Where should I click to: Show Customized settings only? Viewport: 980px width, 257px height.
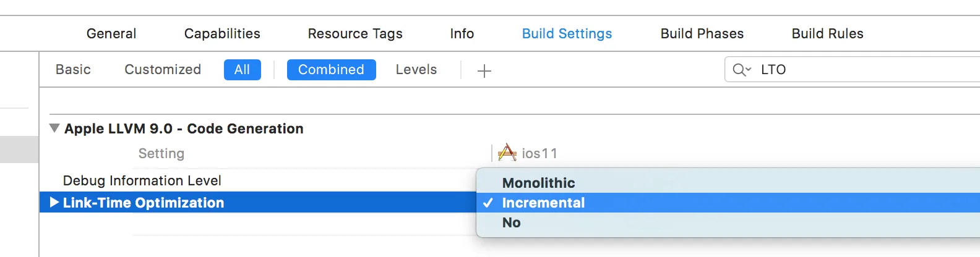(x=163, y=70)
